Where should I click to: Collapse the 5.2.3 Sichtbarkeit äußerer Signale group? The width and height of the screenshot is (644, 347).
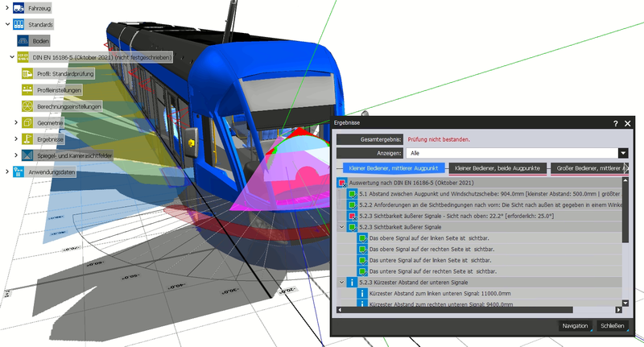tap(341, 228)
